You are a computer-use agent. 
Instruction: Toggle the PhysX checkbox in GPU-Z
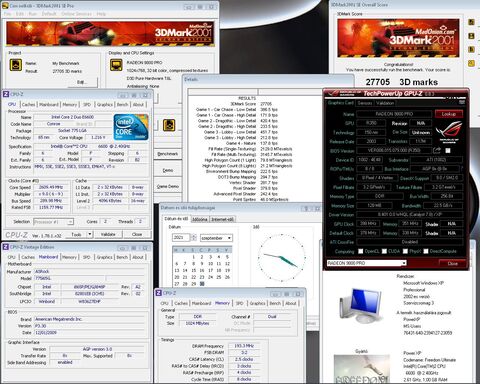point(405,251)
